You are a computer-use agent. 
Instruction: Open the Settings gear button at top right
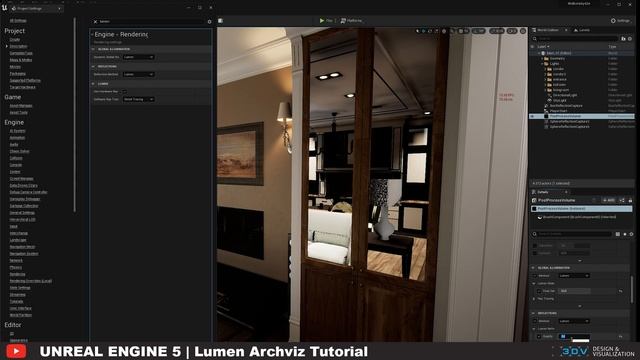click(620, 21)
